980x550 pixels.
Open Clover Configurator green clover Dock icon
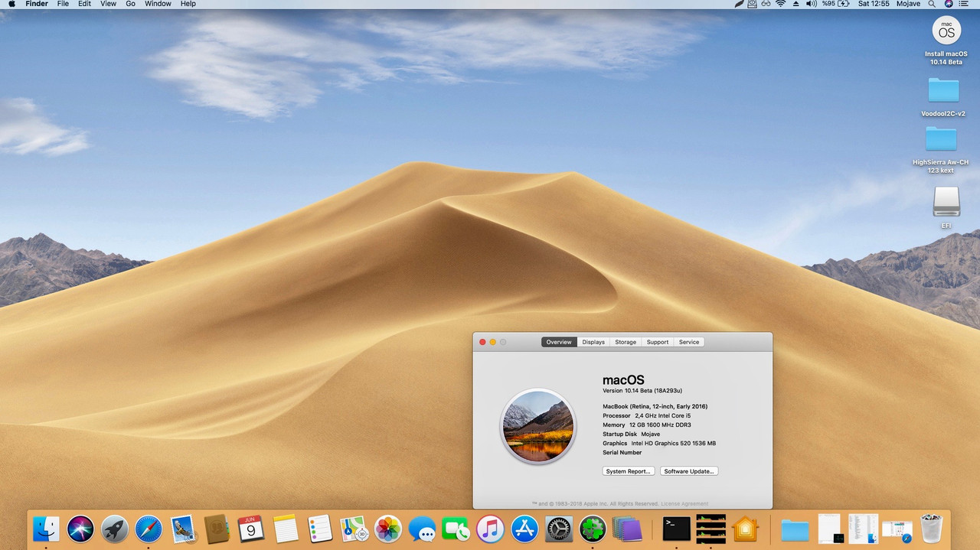click(x=593, y=529)
